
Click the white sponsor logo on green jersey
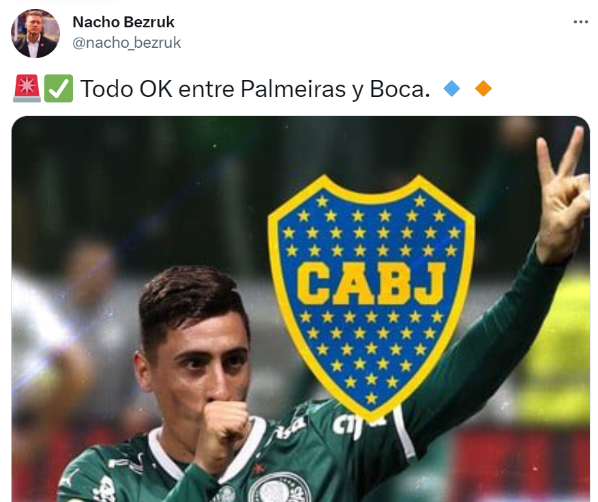point(358,425)
